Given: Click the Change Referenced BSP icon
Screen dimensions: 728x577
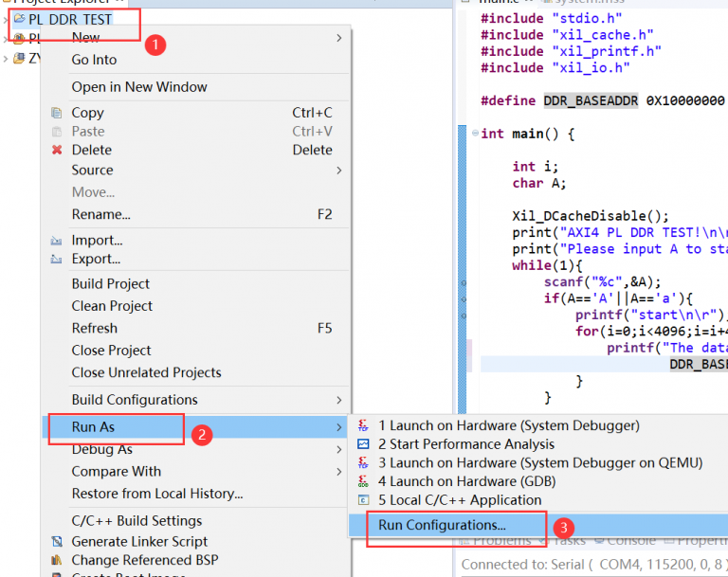Looking at the screenshot, I should 57,560.
